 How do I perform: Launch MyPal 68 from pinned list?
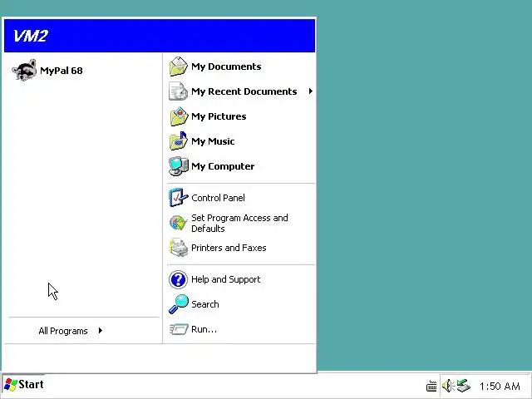click(x=83, y=70)
